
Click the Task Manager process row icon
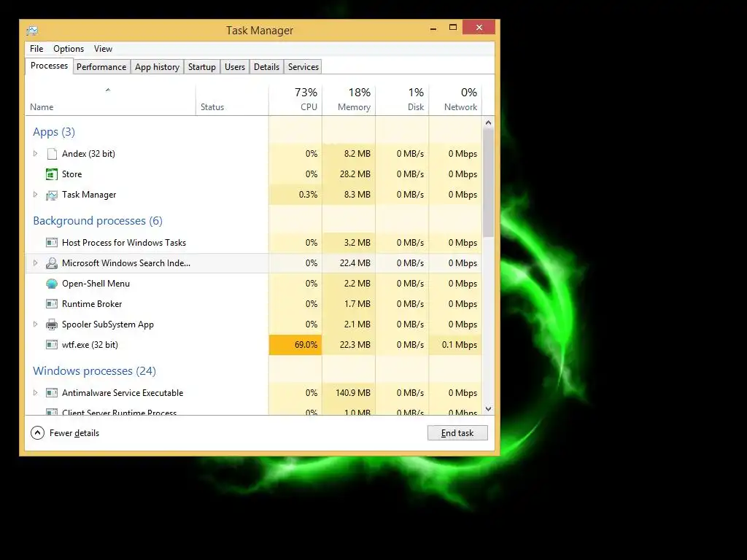52,195
